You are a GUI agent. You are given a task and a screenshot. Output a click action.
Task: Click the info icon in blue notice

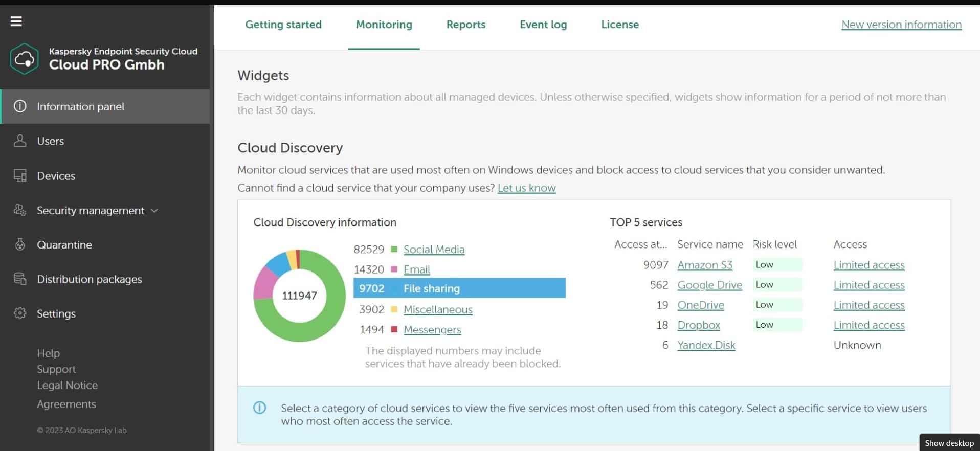tap(260, 408)
